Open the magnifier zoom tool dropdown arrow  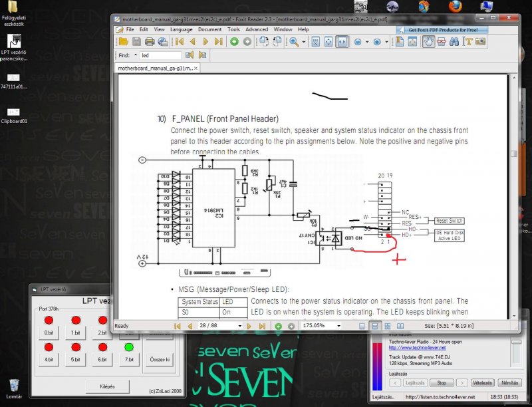[x=304, y=42]
